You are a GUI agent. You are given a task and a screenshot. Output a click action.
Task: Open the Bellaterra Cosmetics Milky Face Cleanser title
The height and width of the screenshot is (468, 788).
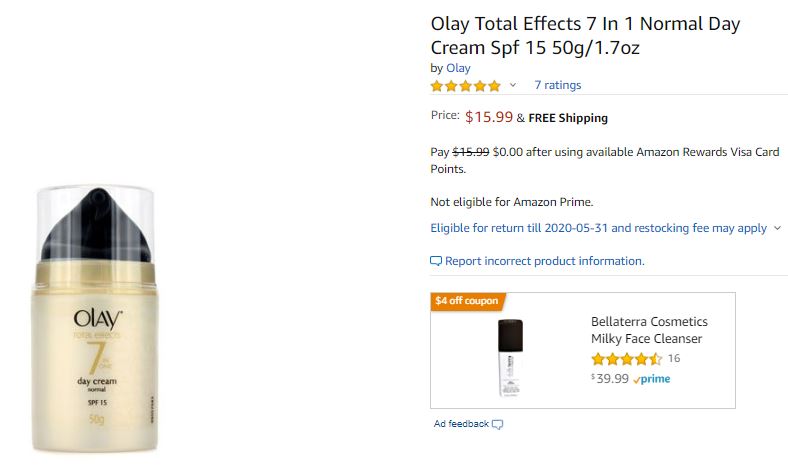pyautogui.click(x=649, y=330)
